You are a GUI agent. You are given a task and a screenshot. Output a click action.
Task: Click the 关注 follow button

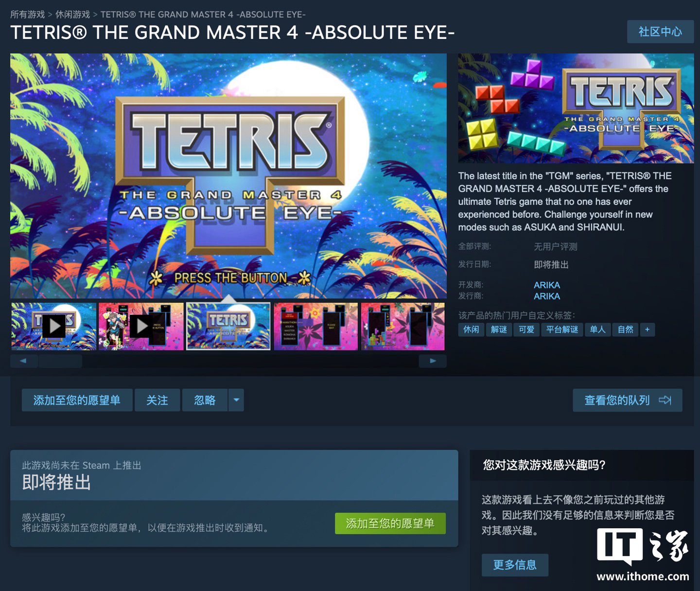click(157, 400)
